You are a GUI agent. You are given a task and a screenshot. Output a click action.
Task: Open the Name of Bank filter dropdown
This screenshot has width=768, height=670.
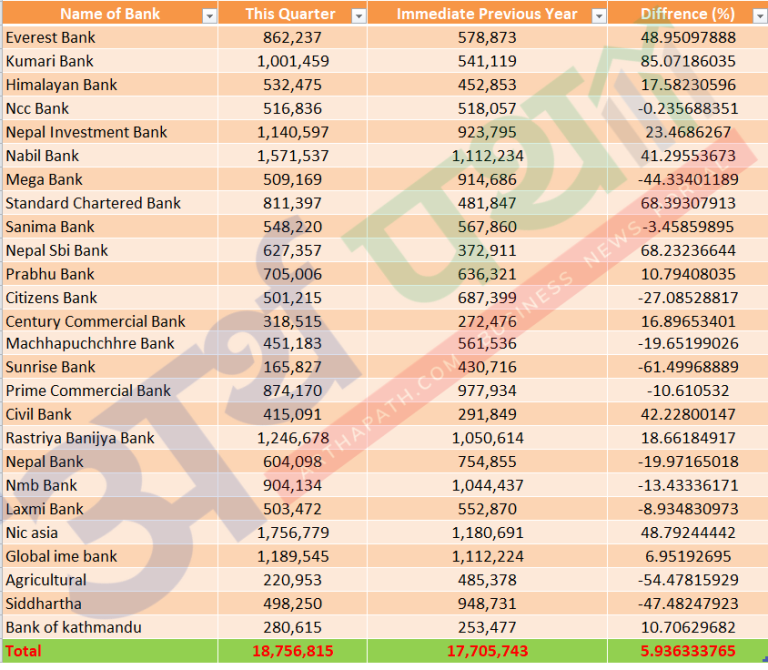tap(209, 16)
